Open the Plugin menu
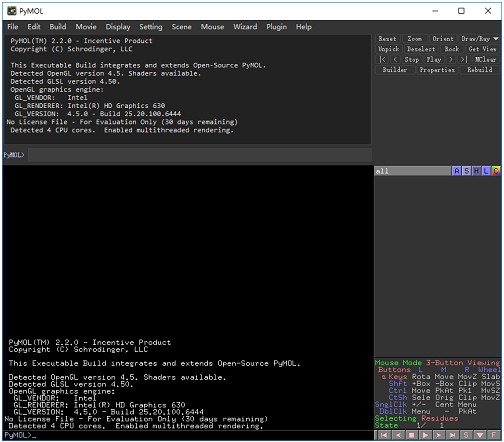The height and width of the screenshot is (442, 504). tap(276, 27)
